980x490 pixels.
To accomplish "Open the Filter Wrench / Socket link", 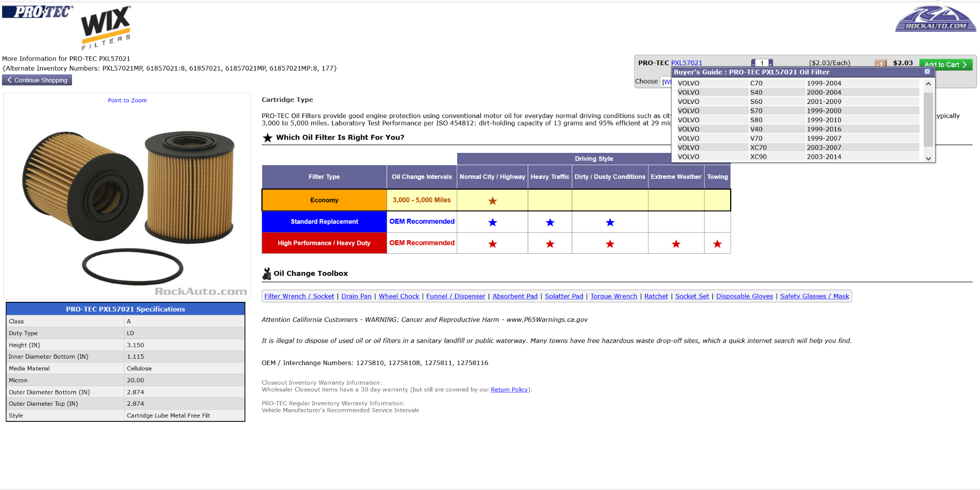I will pos(299,296).
